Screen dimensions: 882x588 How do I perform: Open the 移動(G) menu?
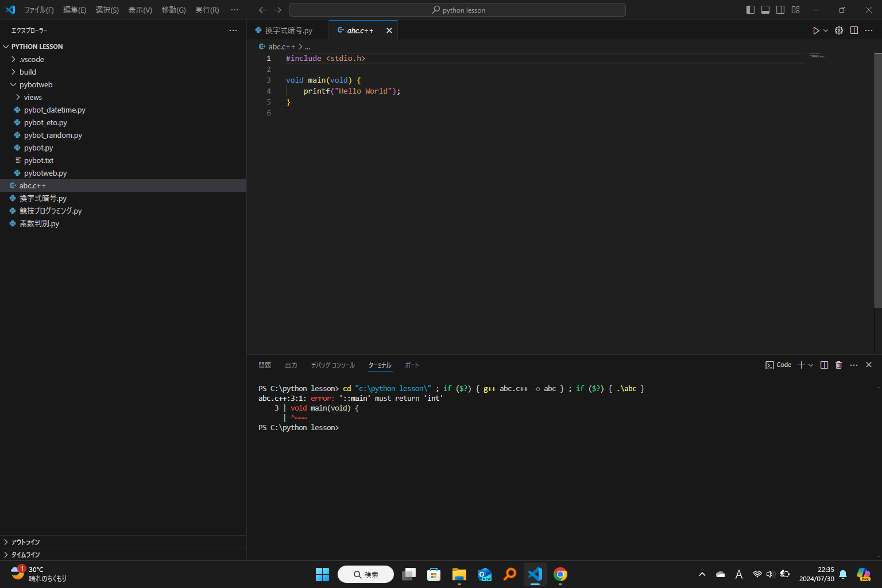tap(173, 10)
